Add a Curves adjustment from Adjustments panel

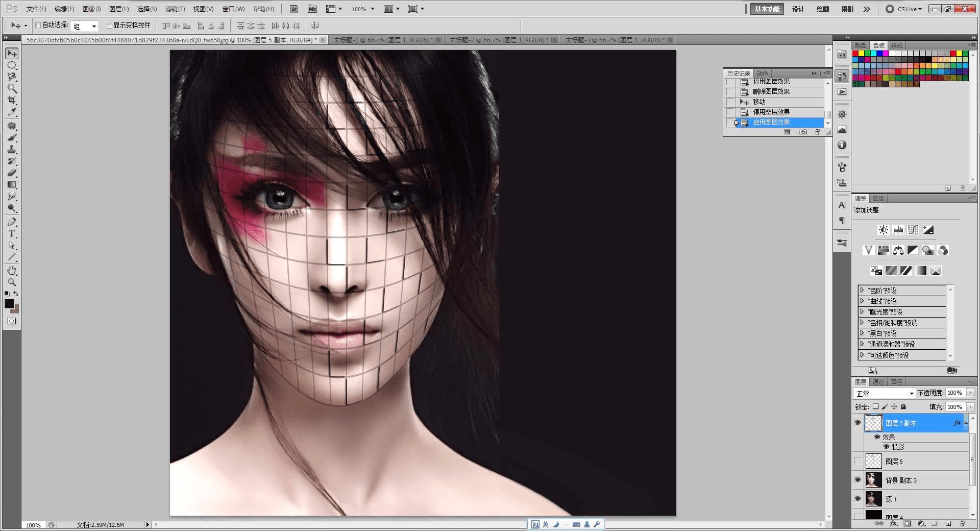coord(913,230)
